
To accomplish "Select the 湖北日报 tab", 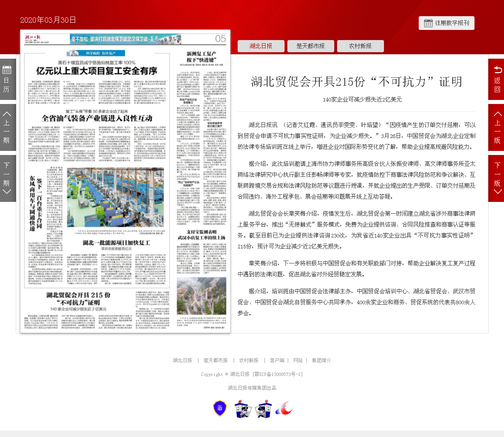I will coord(261,46).
